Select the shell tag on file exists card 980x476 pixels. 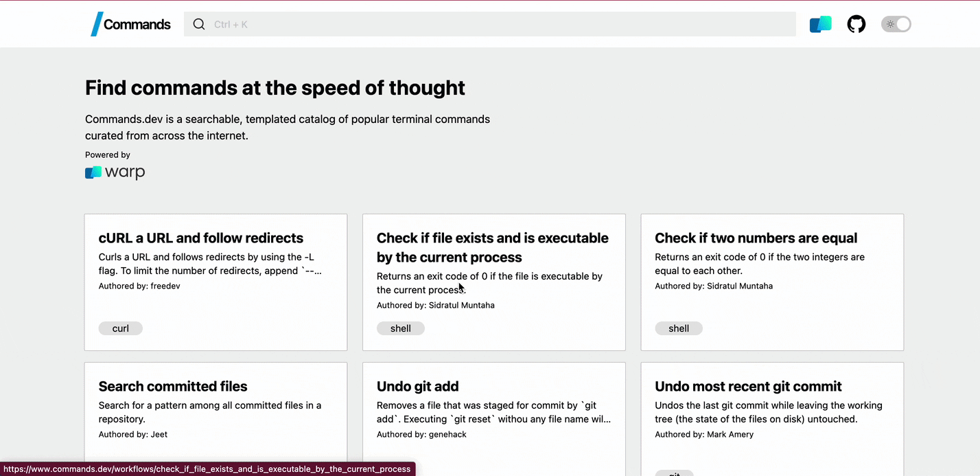tap(401, 328)
